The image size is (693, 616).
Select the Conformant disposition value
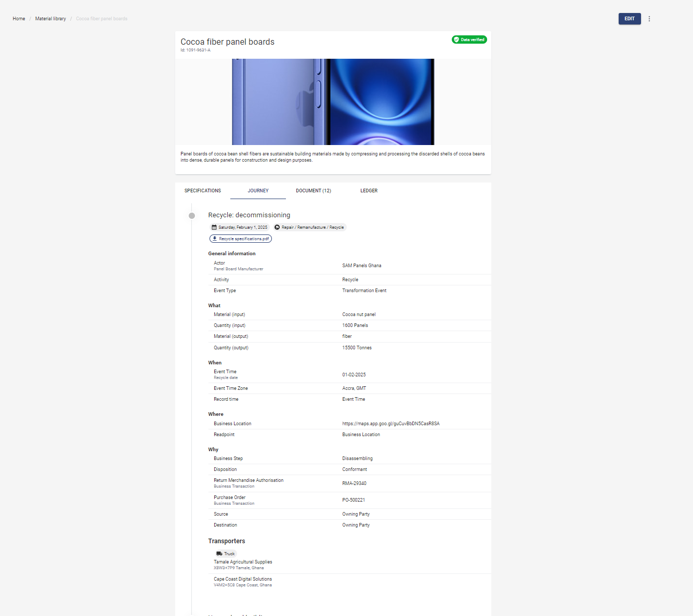pos(355,469)
